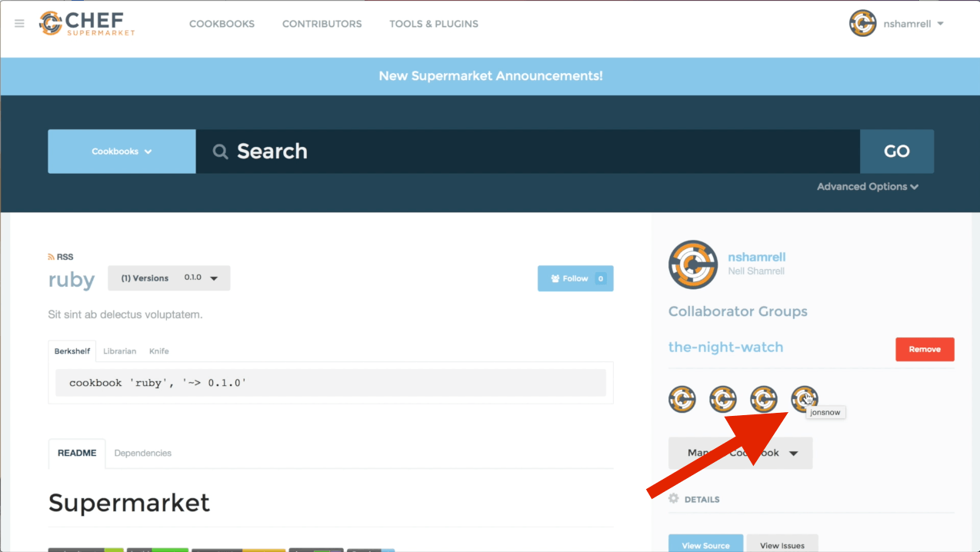Open the hamburger menu icon
The height and width of the screenshot is (552, 980).
coord(19,24)
